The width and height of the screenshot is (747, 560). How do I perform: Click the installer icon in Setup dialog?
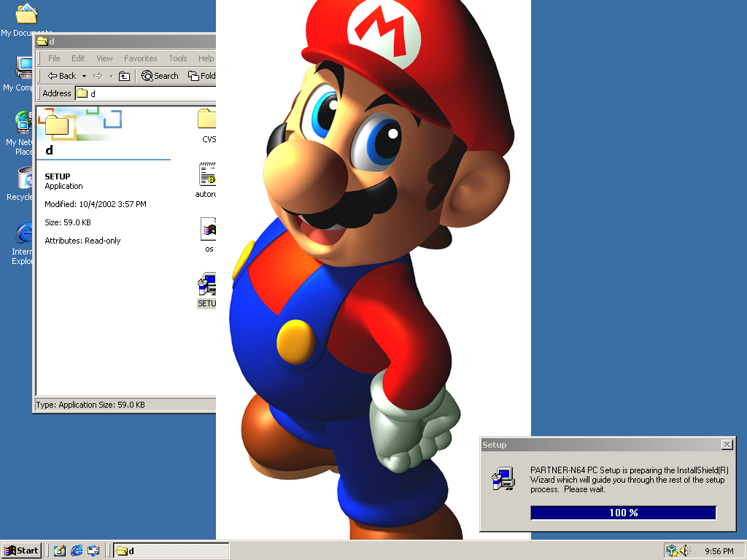(x=503, y=478)
